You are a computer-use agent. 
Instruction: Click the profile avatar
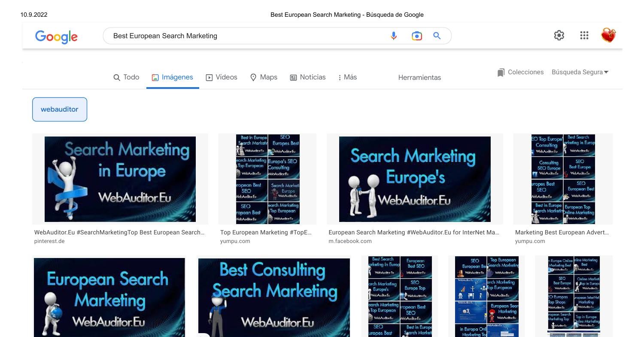tap(609, 35)
